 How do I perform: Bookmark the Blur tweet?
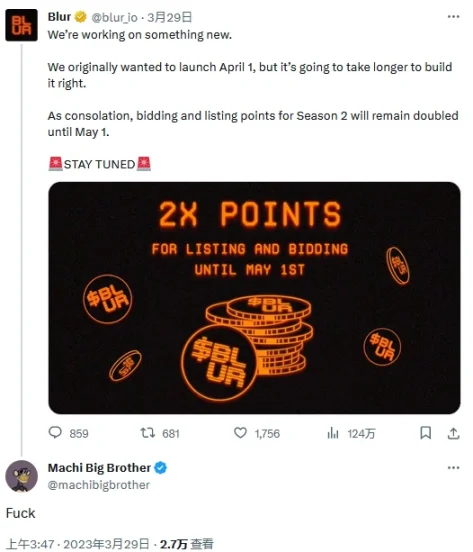click(x=425, y=433)
